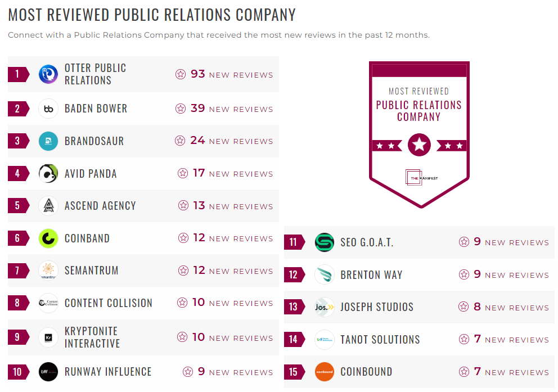Click the rank 15 numbered badge
This screenshot has width=558, height=392.
(x=293, y=372)
